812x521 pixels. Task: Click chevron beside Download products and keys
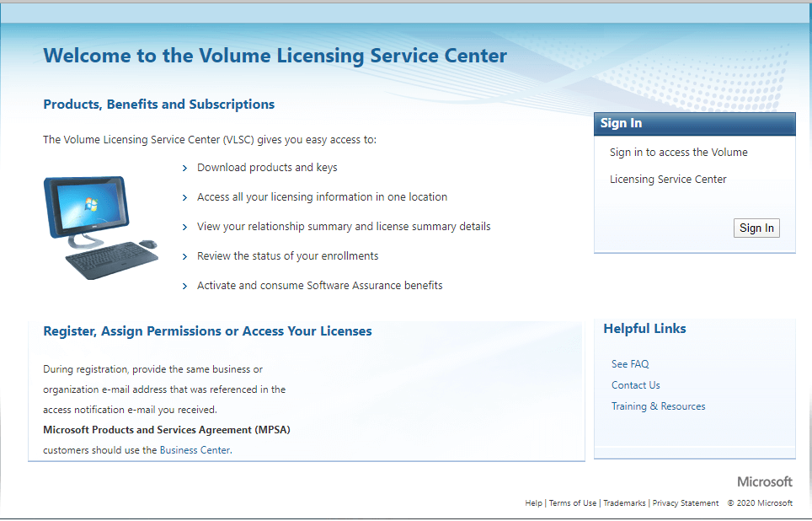coord(184,168)
